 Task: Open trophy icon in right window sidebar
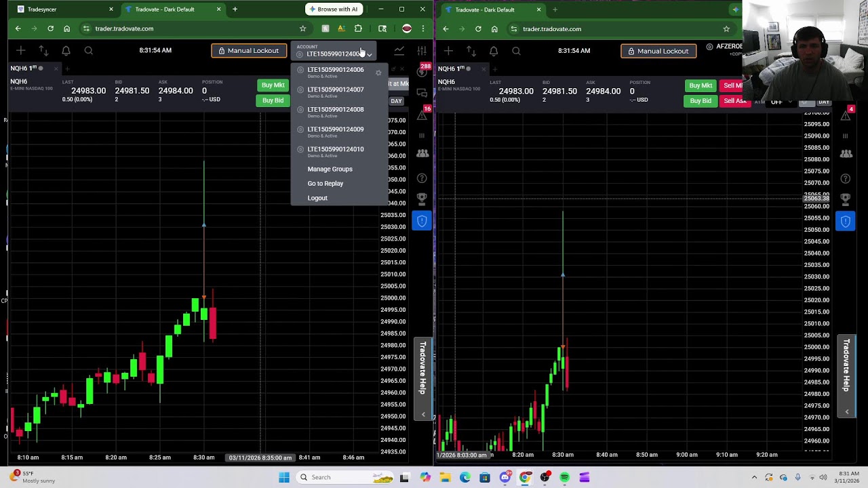tap(846, 199)
